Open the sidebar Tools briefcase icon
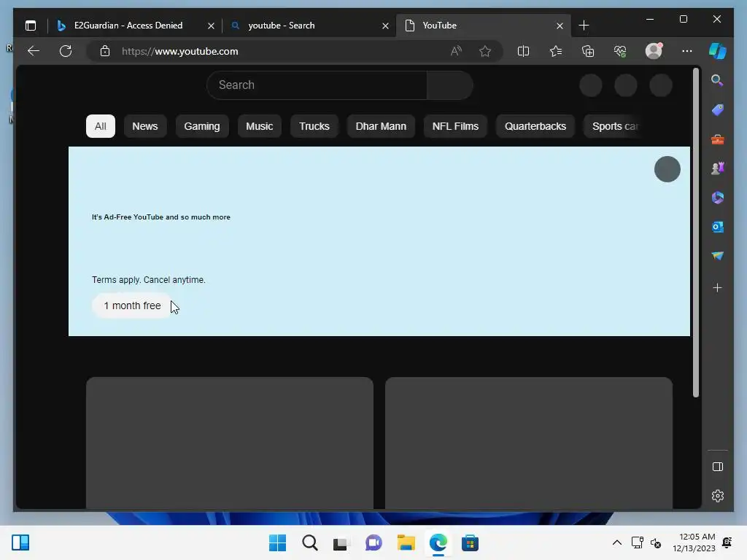Screen dimensions: 747x560 pos(718,139)
